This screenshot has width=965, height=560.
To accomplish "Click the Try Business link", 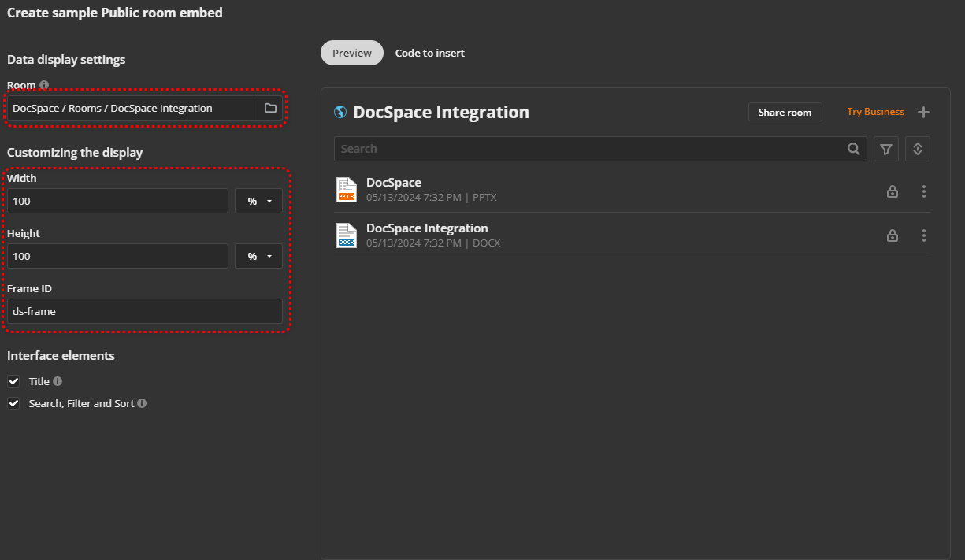I will click(875, 112).
